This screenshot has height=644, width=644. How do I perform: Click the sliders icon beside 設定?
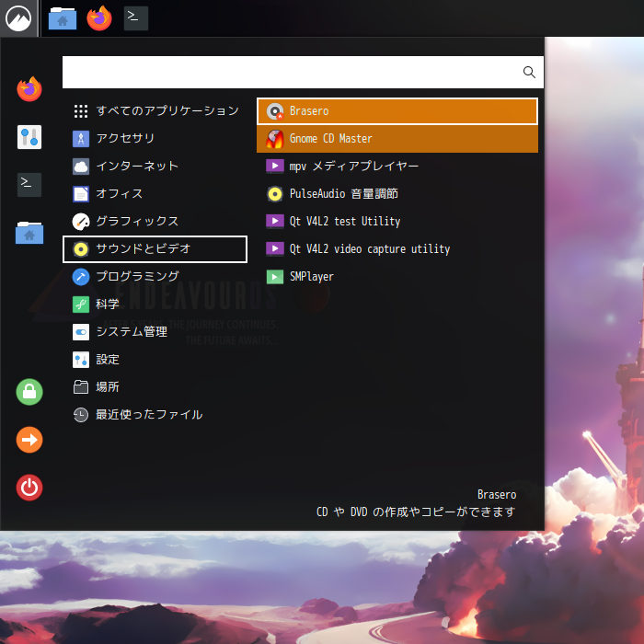point(81,360)
